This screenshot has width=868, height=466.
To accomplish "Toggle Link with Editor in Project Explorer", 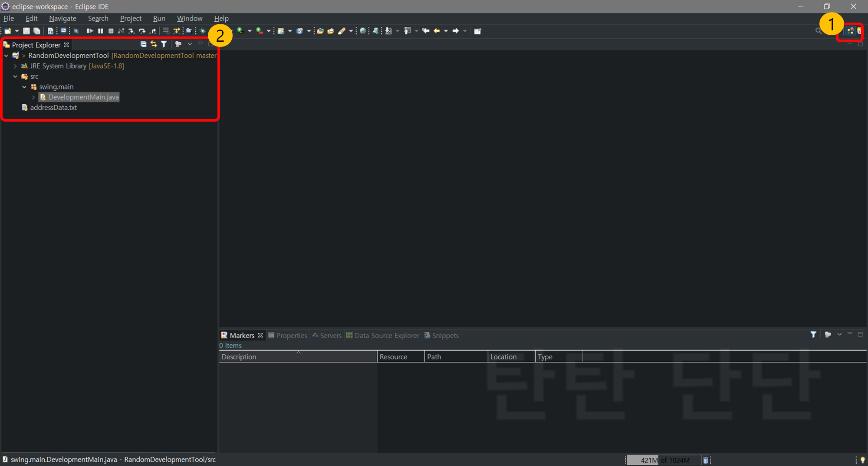I will click(x=154, y=44).
